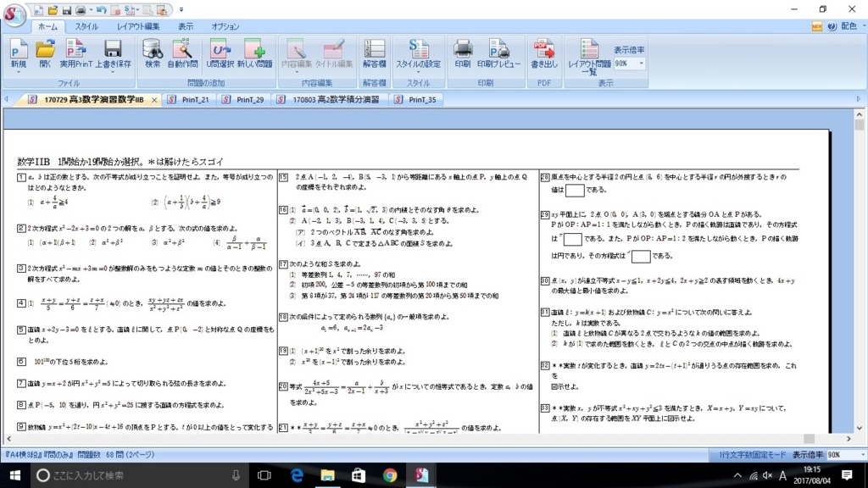Click U問選択 ribbon button
The height and width of the screenshot is (488, 868).
pos(220,53)
